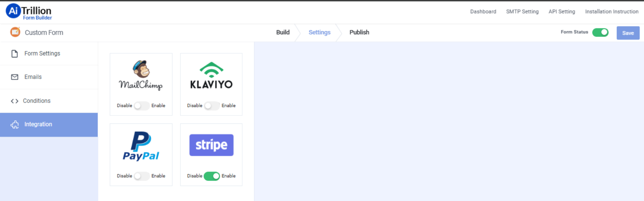Click the Klaviyo logo
Image resolution: width=644 pixels, height=201 pixels.
click(x=211, y=75)
